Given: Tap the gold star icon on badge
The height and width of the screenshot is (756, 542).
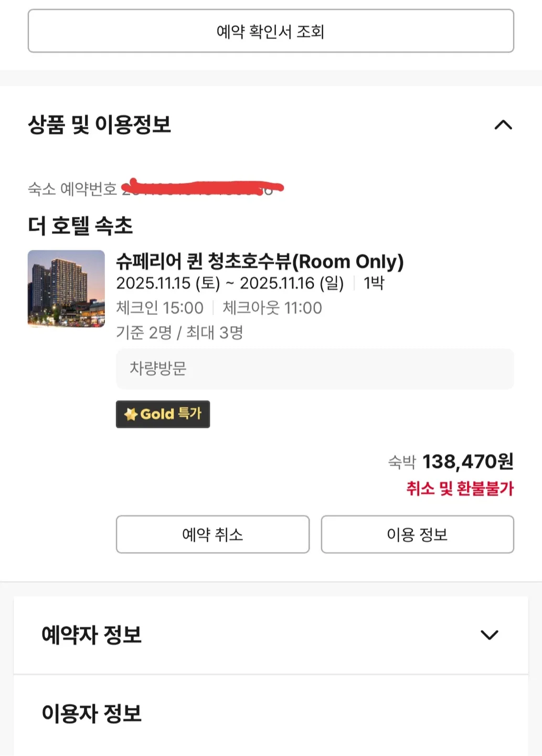Looking at the screenshot, I should (x=131, y=414).
